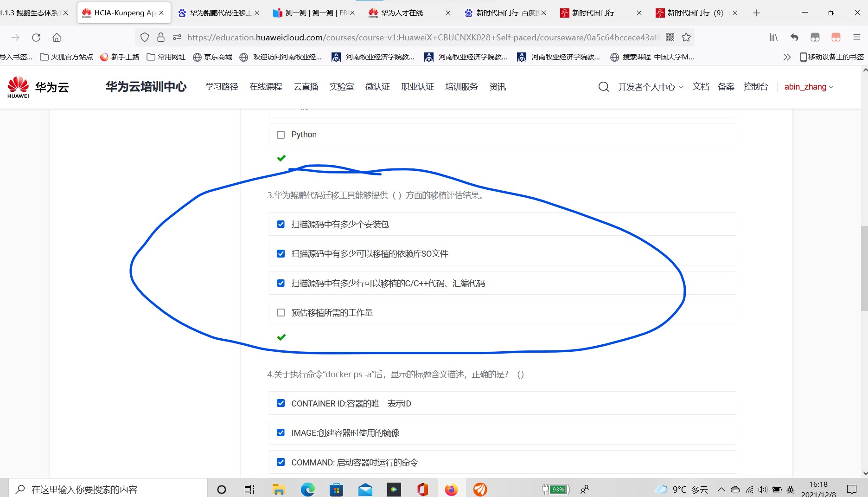Uncheck CONTAINER ID option

coord(281,403)
